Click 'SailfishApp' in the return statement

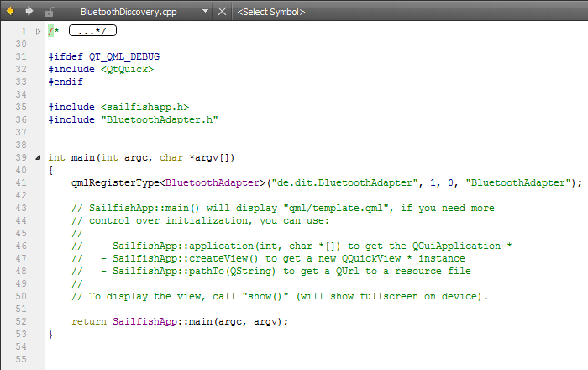click(144, 321)
